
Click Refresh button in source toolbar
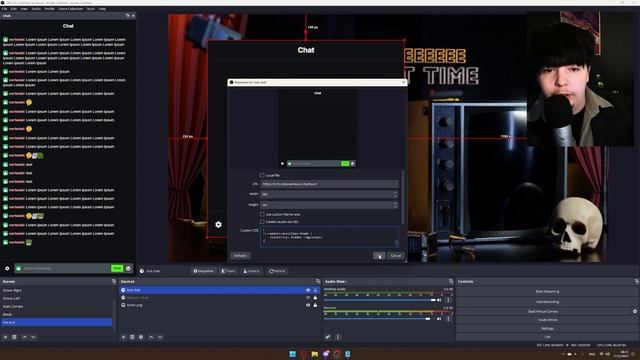pos(277,271)
